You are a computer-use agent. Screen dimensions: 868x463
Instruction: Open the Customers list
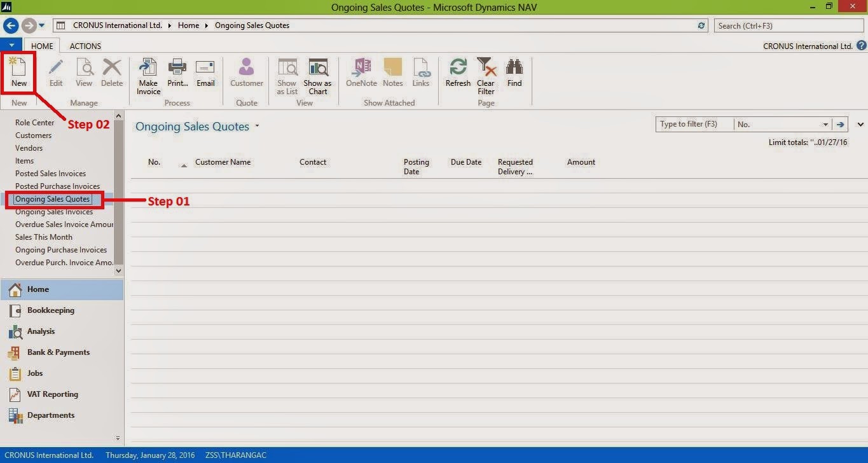34,135
